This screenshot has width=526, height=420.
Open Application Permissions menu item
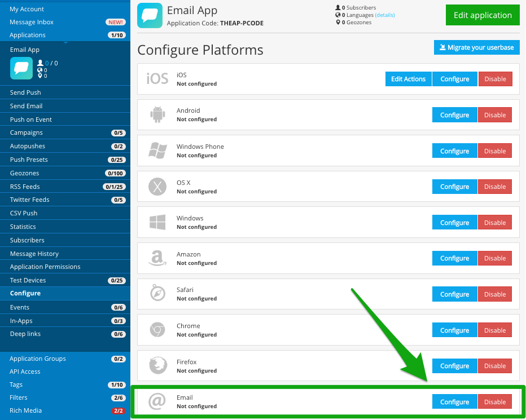[65, 267]
